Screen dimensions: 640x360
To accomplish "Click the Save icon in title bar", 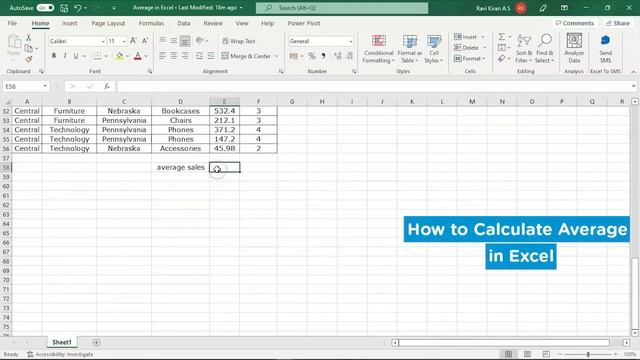I will click(x=64, y=8).
